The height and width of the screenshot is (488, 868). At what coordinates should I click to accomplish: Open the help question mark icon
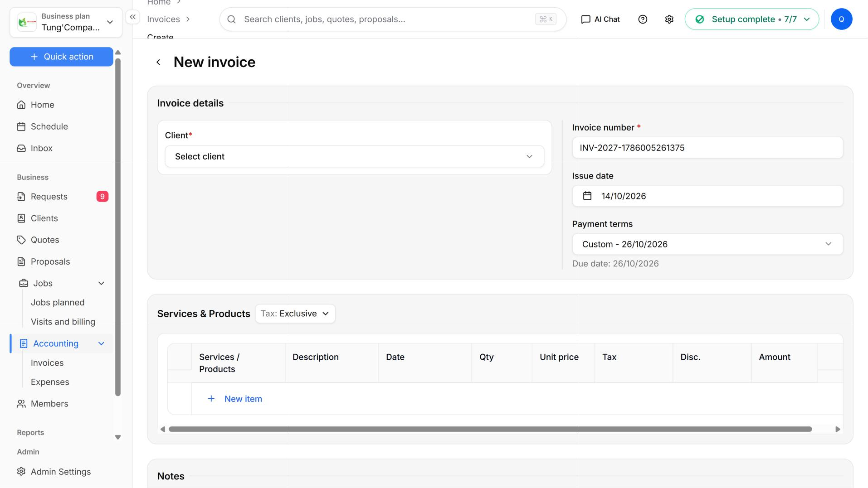tap(643, 19)
